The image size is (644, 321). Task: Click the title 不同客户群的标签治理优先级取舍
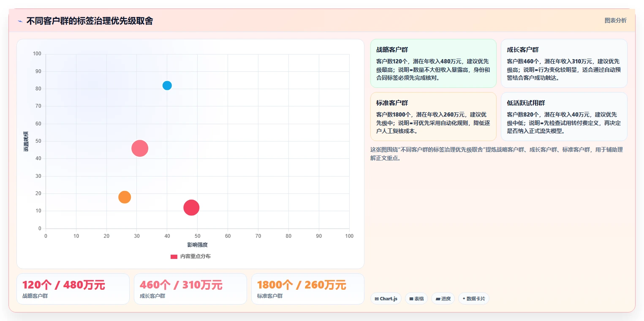tap(90, 21)
